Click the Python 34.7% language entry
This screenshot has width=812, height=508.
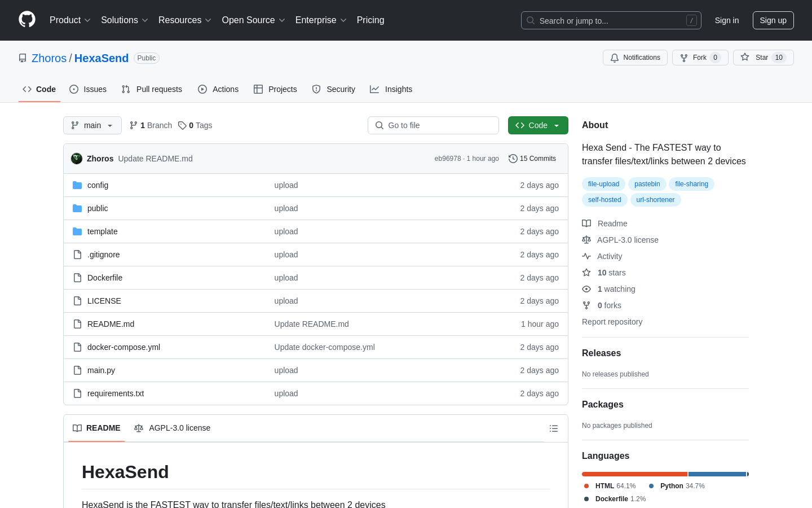(677, 486)
